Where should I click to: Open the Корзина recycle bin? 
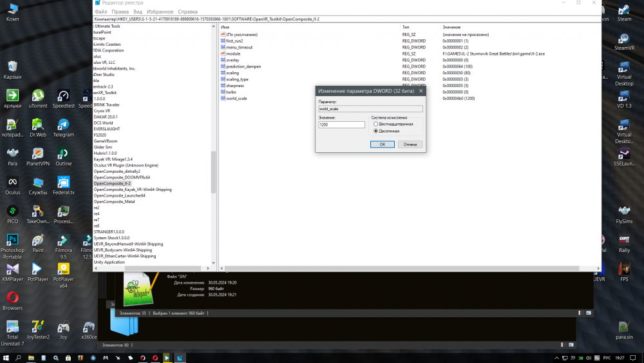coord(12,70)
